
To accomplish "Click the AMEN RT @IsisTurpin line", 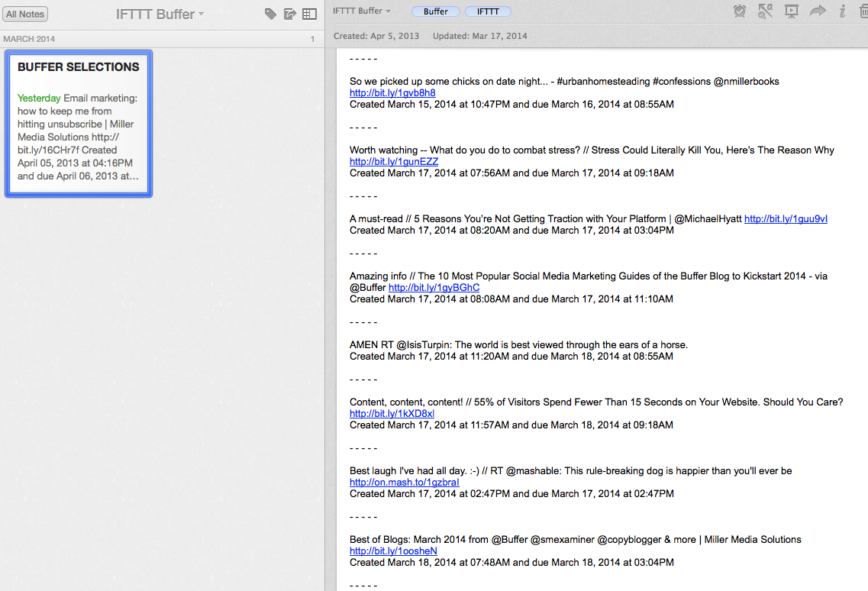I will (x=518, y=344).
